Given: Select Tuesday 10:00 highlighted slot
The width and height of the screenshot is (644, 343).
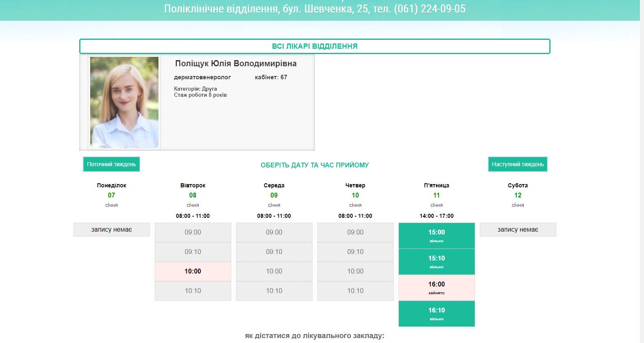Looking at the screenshot, I should pyautogui.click(x=193, y=271).
